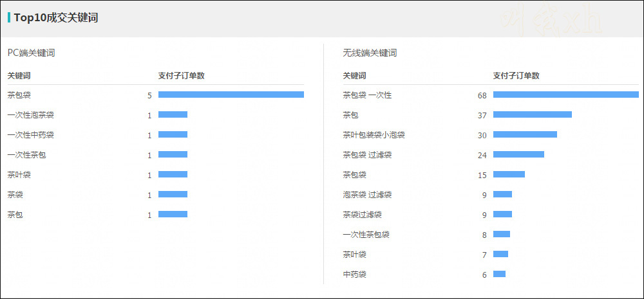Screen dimensions: 644x299
Task: Click the Top10成交关键词 section title
Action: 56,18
